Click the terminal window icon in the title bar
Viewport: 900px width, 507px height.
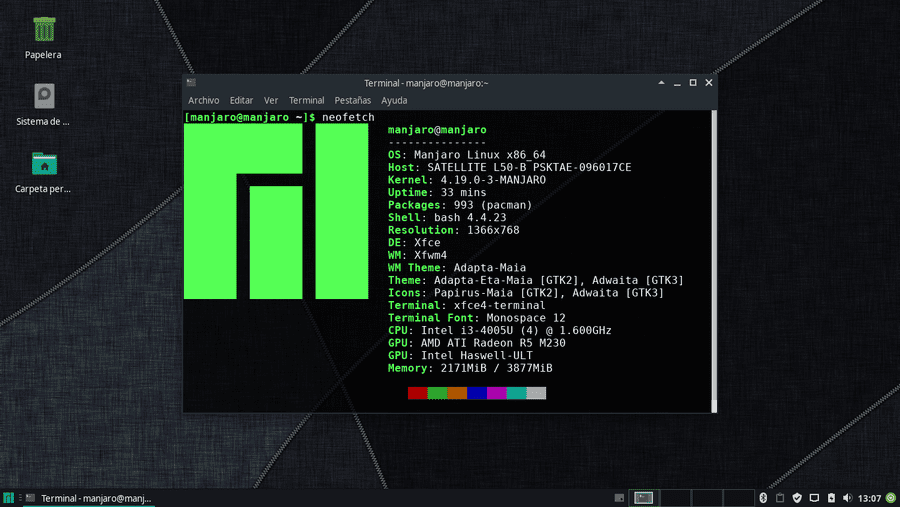click(191, 83)
